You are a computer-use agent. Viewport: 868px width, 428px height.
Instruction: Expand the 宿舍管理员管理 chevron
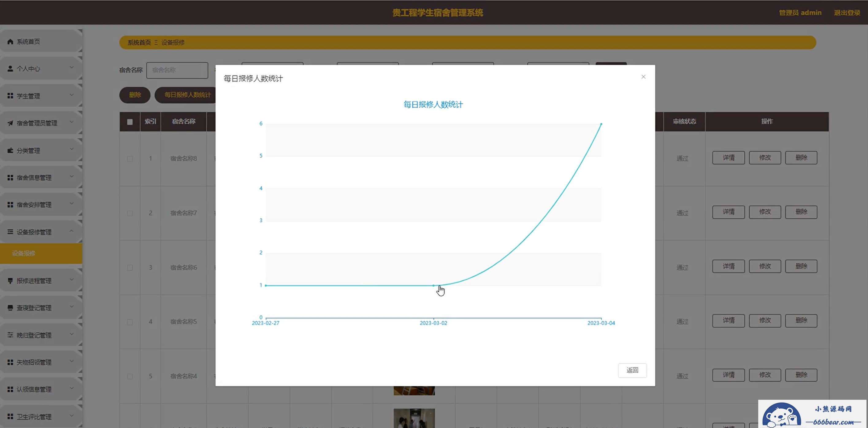coord(71,122)
